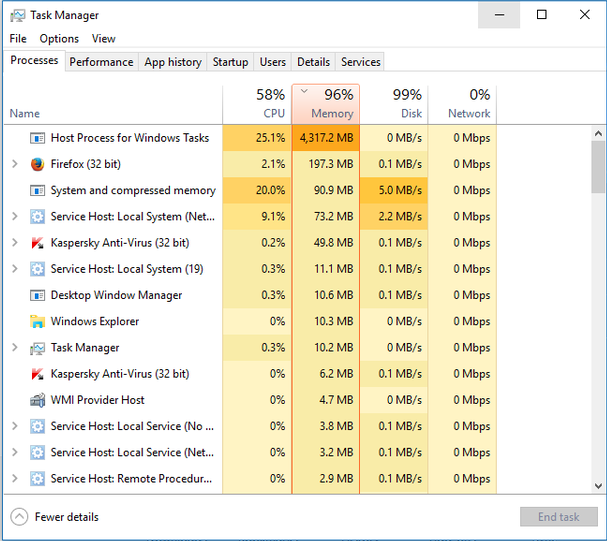Click the Host Process for Windows Tasks icon

38,138
